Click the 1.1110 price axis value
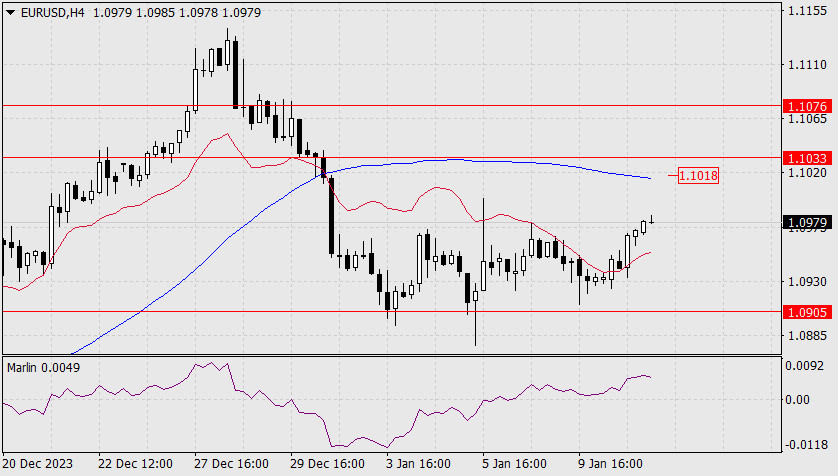 coord(808,65)
